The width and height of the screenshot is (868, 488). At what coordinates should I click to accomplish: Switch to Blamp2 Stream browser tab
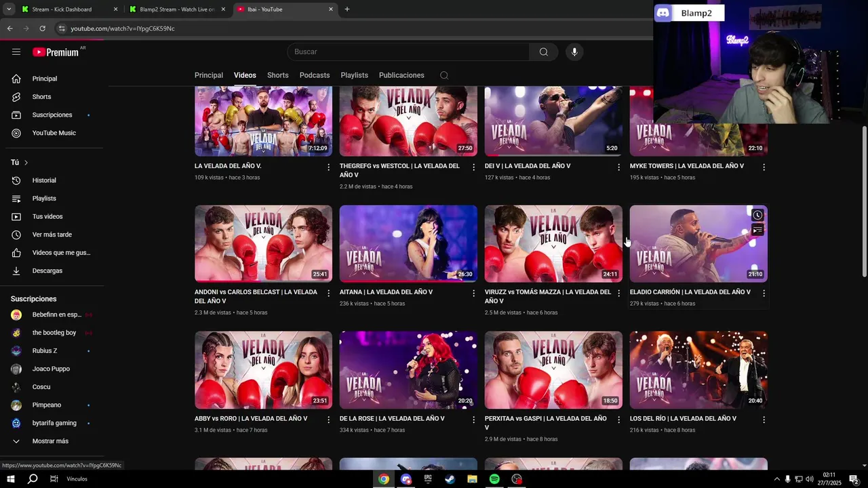(x=178, y=9)
